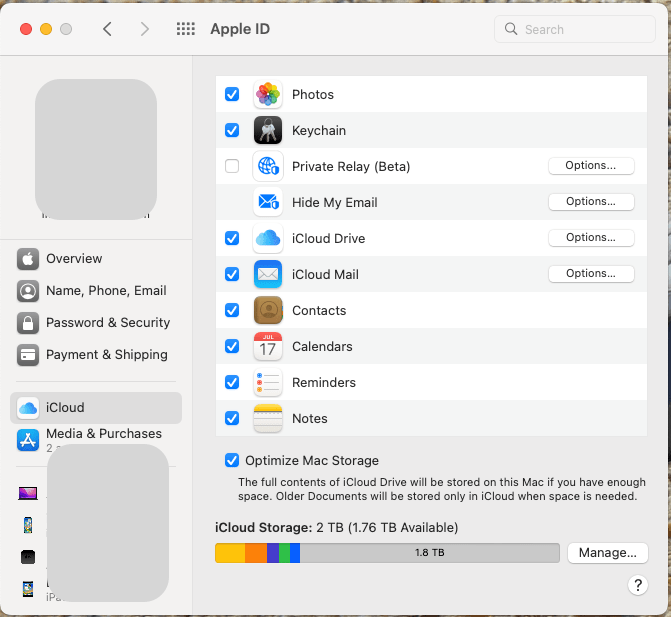Open Options for iCloud Mail

(591, 273)
